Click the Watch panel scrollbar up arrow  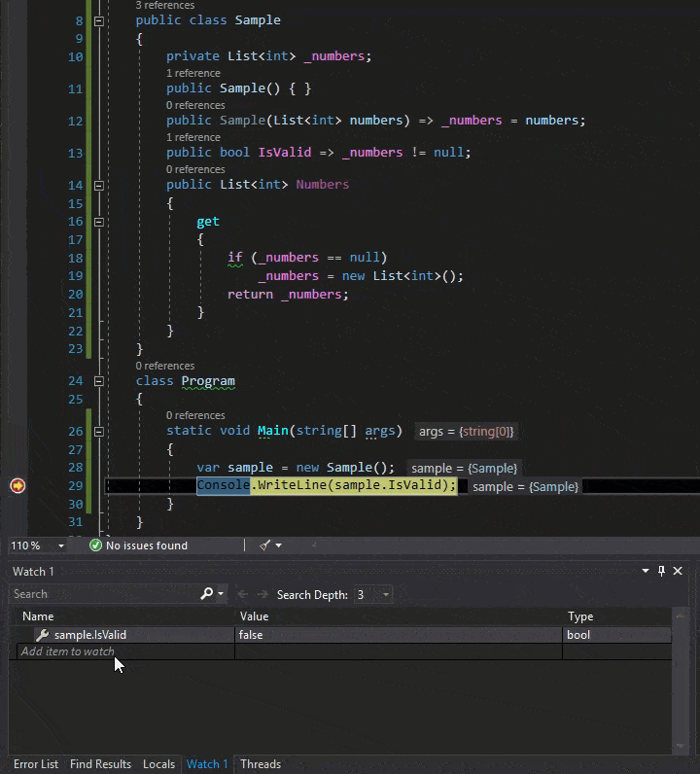[x=680, y=616]
